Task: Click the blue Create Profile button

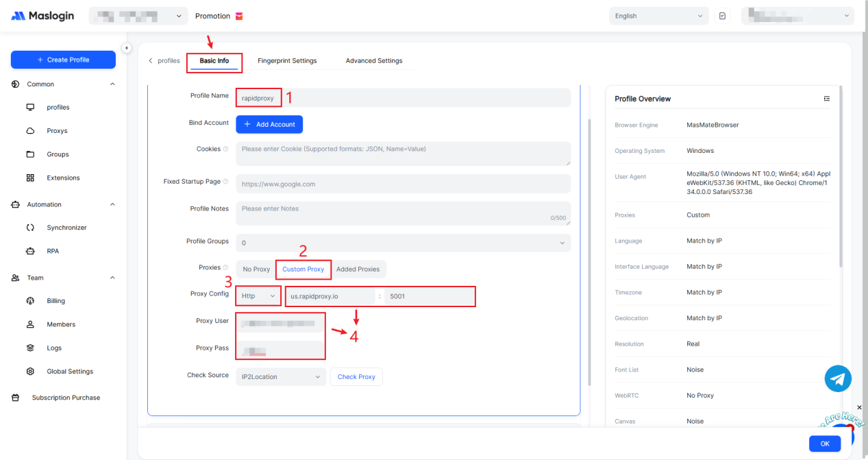Action: (x=63, y=60)
